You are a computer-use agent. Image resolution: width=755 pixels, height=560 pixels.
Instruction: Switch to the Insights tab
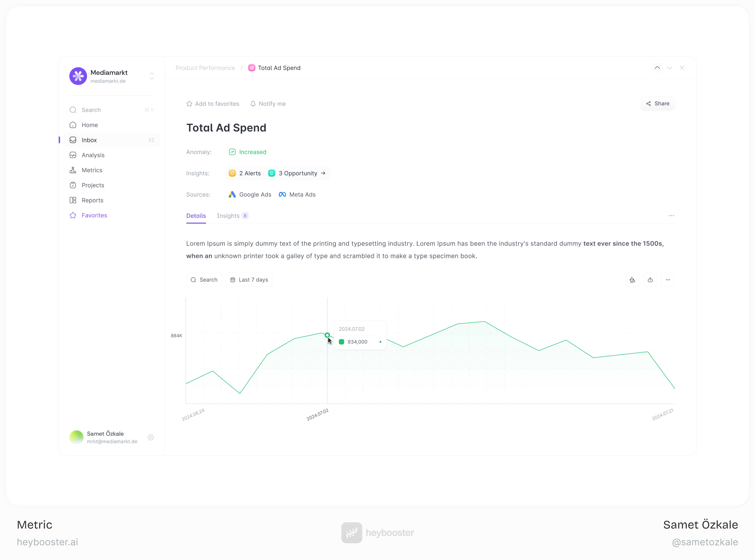pyautogui.click(x=228, y=216)
